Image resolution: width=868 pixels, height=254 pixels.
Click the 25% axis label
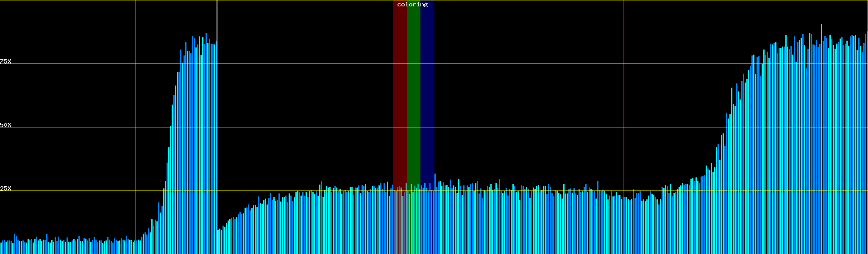pyautogui.click(x=6, y=188)
